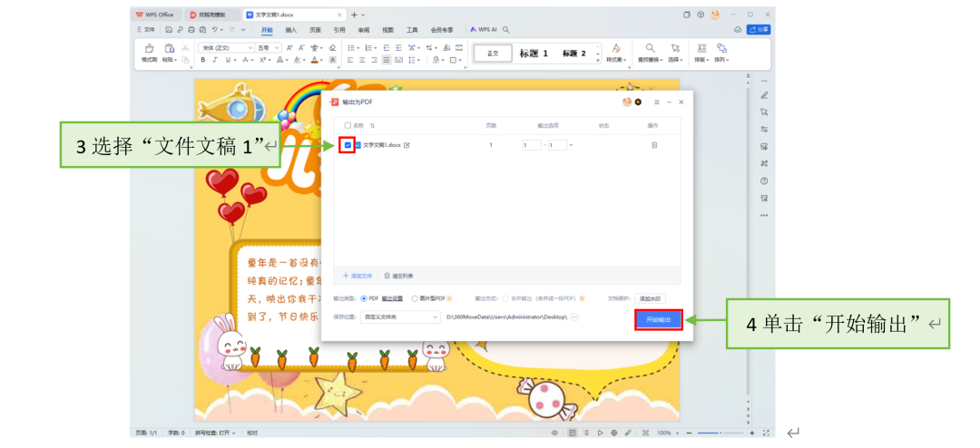Image resolution: width=980 pixels, height=448 pixels.
Task: Click the underline U button
Action: coord(228,60)
